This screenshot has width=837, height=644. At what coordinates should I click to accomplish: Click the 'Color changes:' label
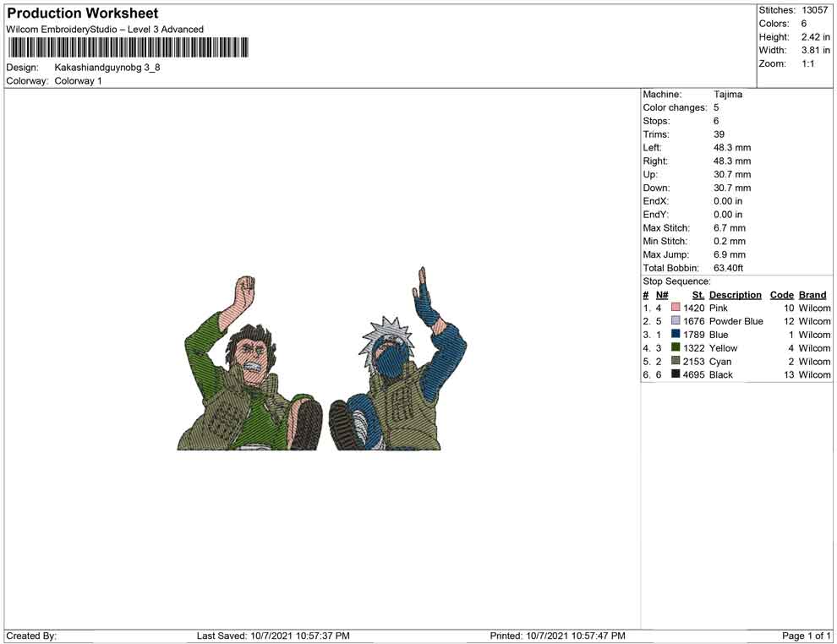(x=675, y=108)
